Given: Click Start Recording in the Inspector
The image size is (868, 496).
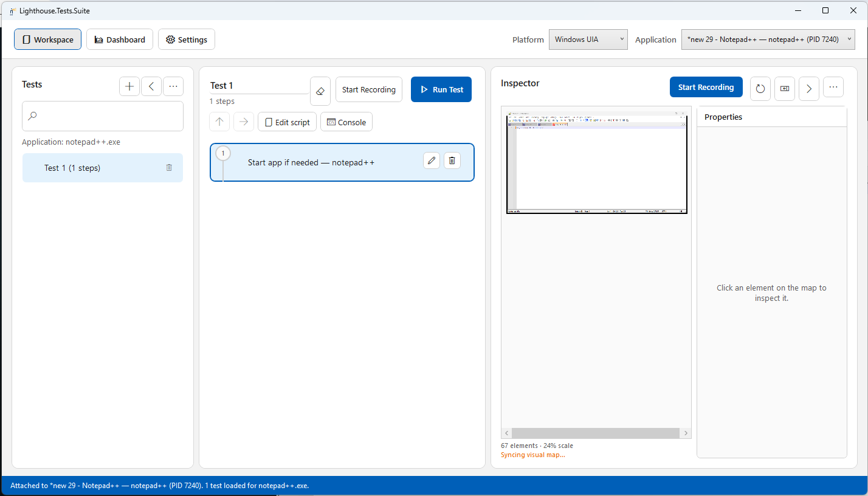Looking at the screenshot, I should pos(706,87).
